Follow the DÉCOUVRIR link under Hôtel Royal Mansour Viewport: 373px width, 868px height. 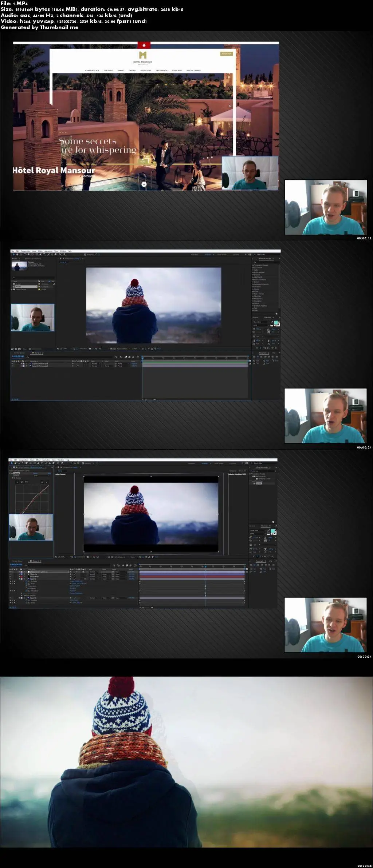pyautogui.click(x=88, y=176)
